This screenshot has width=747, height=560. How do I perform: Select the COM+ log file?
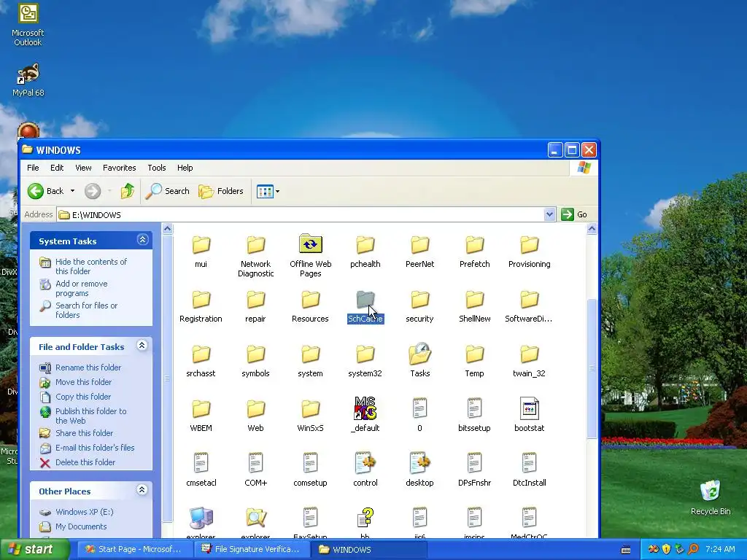(255, 470)
